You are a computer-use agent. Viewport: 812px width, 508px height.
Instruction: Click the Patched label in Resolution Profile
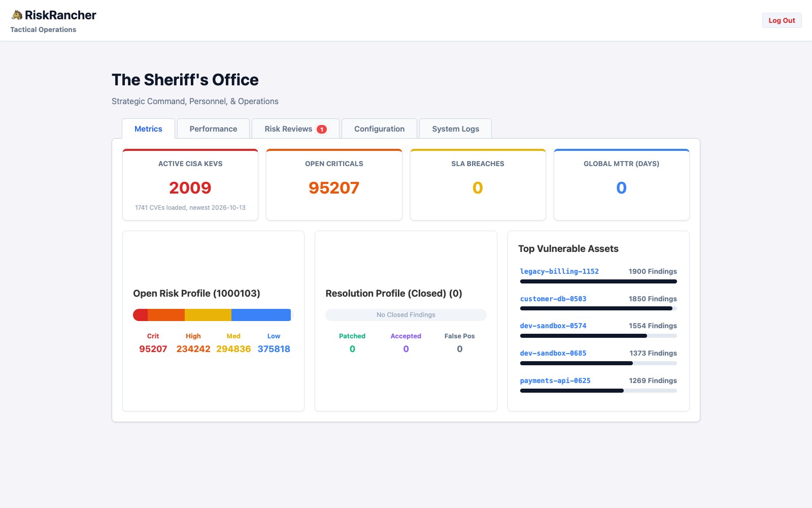pyautogui.click(x=352, y=336)
